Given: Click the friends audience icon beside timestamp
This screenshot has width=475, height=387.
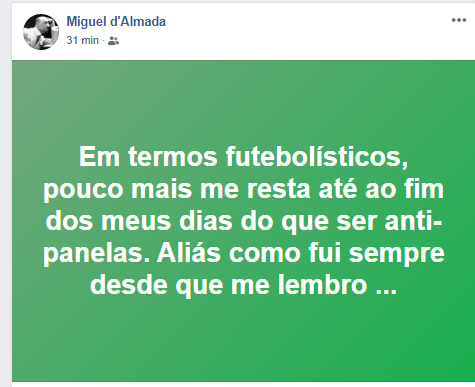Looking at the screenshot, I should pyautogui.click(x=113, y=41).
